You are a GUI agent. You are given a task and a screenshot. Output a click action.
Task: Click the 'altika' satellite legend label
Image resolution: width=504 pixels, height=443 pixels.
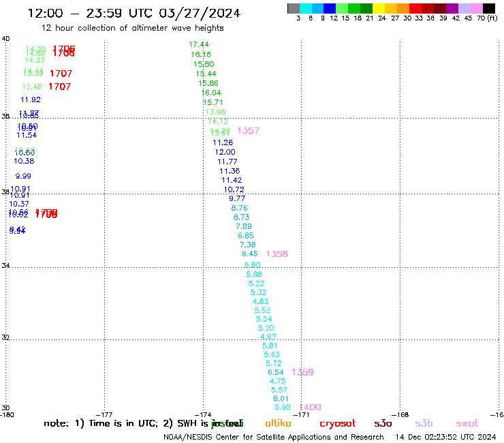278,423
